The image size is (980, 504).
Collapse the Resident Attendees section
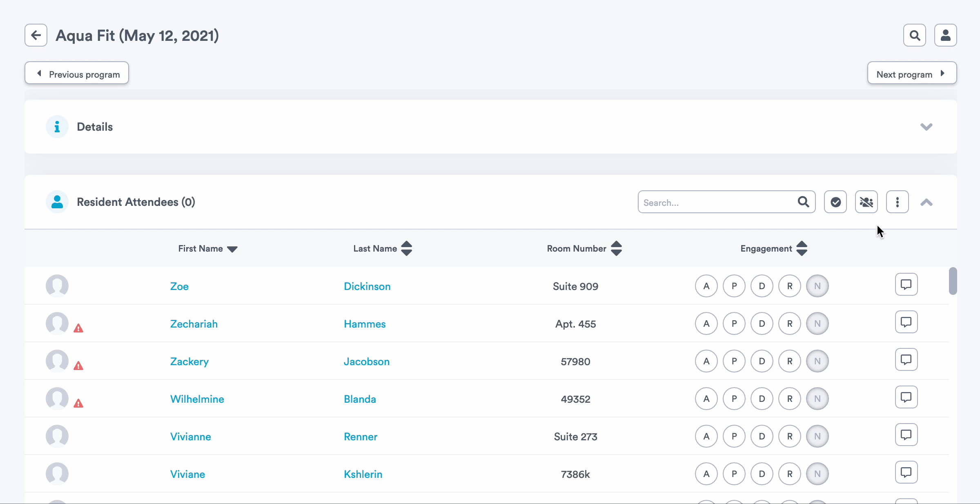926,203
